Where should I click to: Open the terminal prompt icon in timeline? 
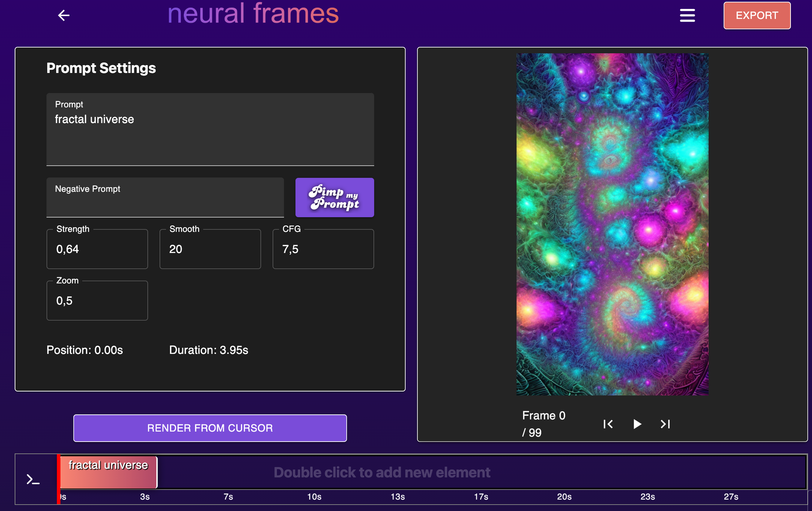pyautogui.click(x=33, y=479)
